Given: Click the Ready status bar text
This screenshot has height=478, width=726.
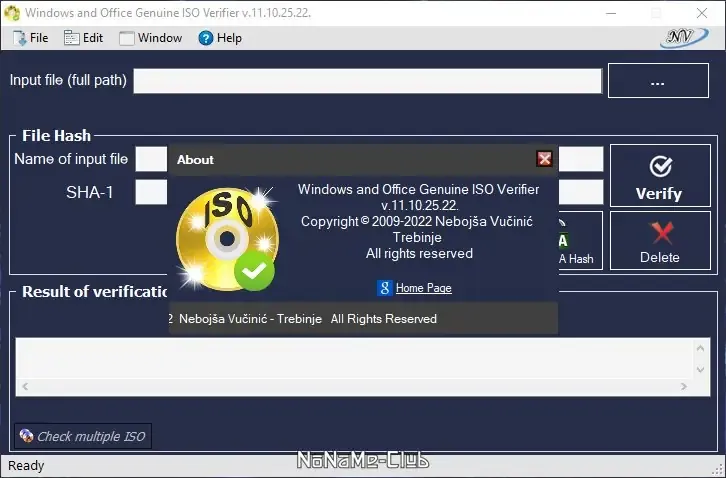Looking at the screenshot, I should (26, 465).
